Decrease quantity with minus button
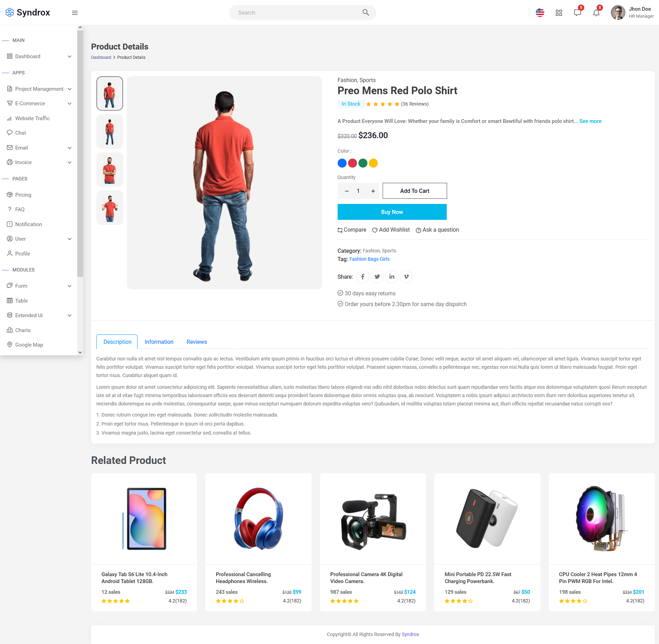This screenshot has width=659, height=644. click(347, 191)
